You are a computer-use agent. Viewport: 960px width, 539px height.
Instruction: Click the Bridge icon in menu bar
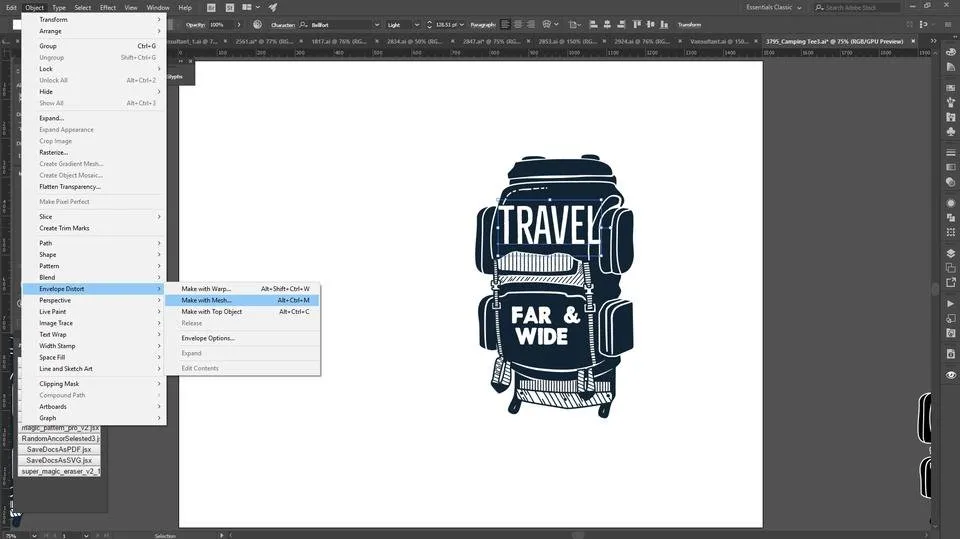tap(211, 7)
